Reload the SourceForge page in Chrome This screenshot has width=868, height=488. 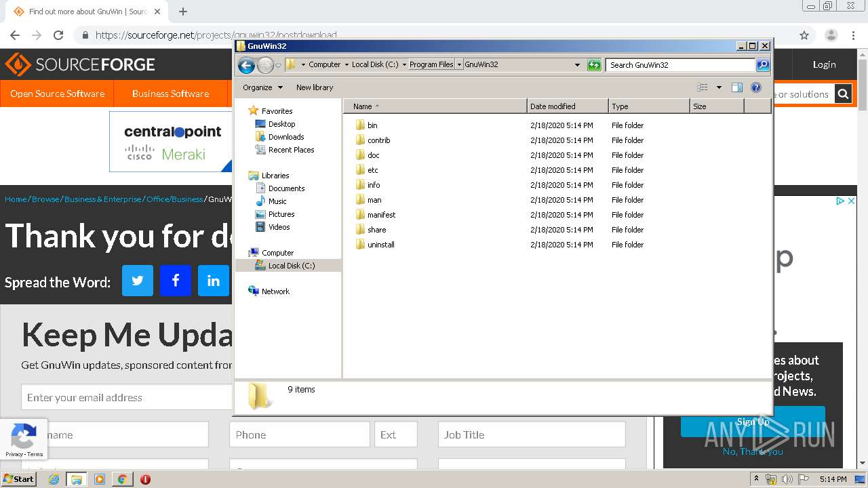coord(58,35)
